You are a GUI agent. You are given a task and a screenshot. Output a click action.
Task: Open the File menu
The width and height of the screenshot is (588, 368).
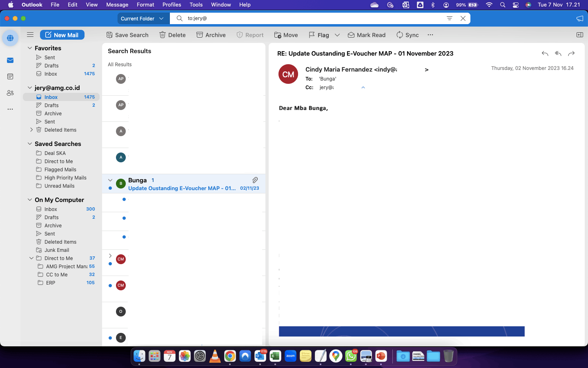(55, 4)
